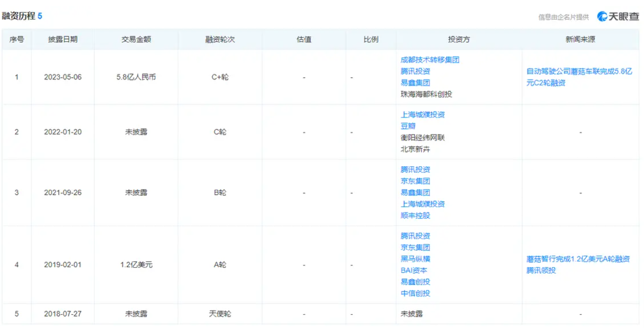Open 京东集团 in the A轮 row
The image size is (644, 328).
click(x=415, y=248)
